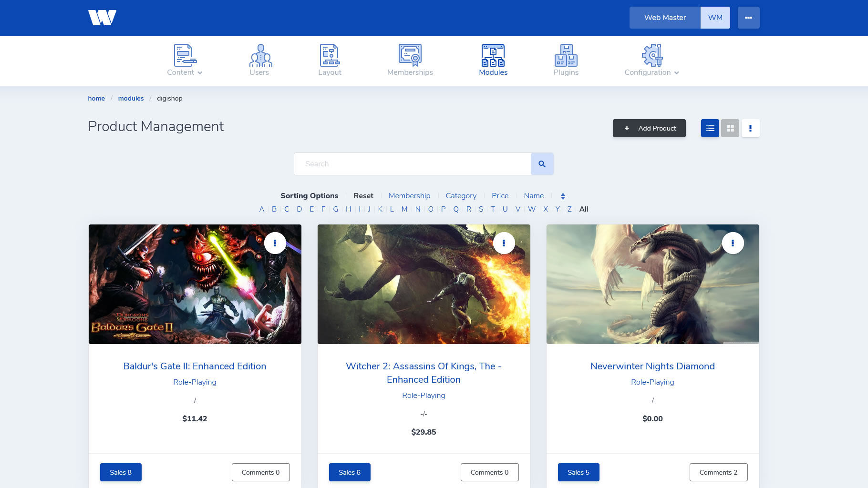Filter products by letter N
The height and width of the screenshot is (488, 868).
tap(418, 209)
